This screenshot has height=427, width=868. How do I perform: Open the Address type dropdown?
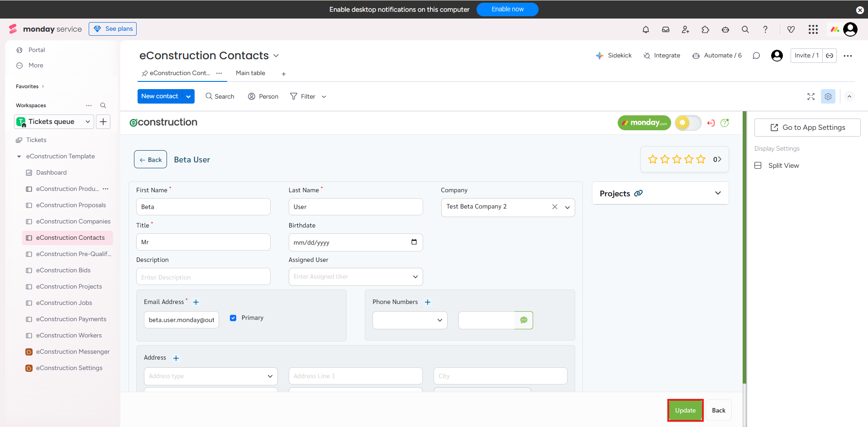coord(210,376)
